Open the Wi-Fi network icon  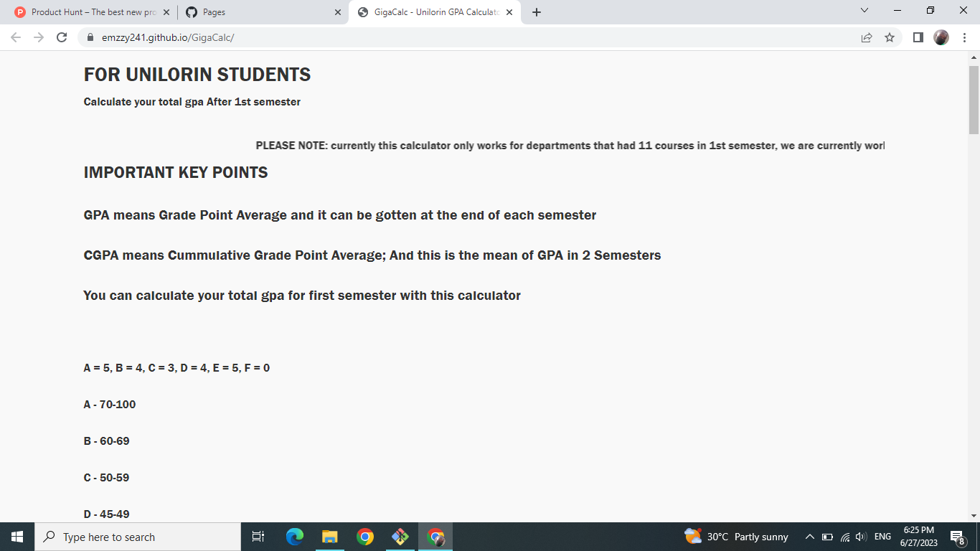844,537
